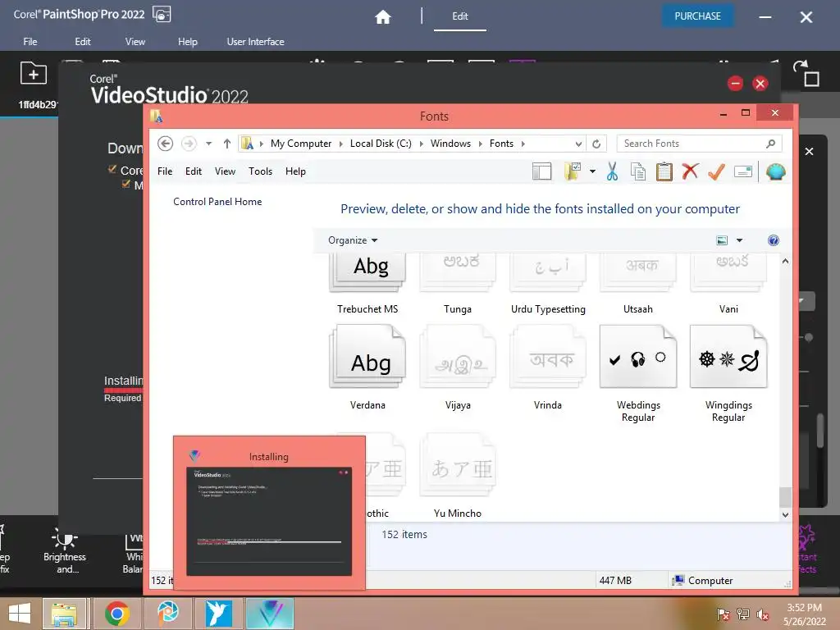Image resolution: width=840 pixels, height=630 pixels.
Task: Click the Back arrow in Fonts window
Action: [x=165, y=144]
